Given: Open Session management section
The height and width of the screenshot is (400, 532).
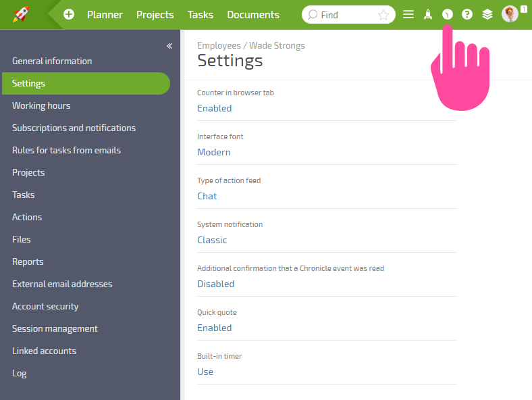Looking at the screenshot, I should pos(55,328).
